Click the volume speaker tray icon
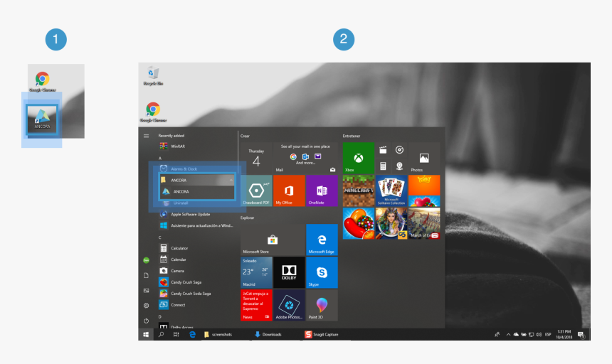This screenshot has height=364, width=612. [539, 334]
